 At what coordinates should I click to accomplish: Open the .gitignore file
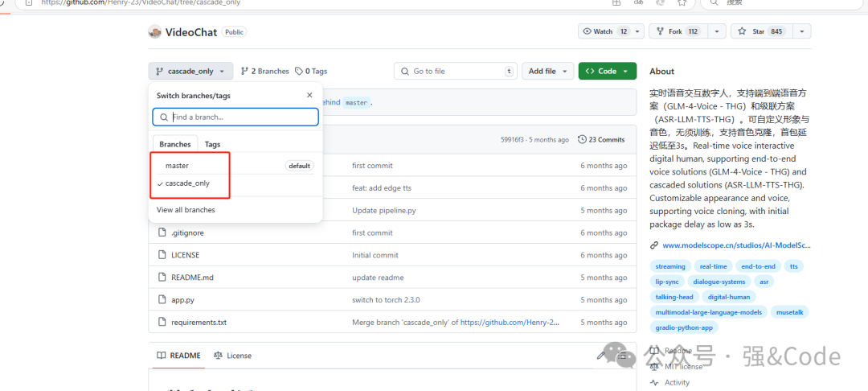[187, 233]
